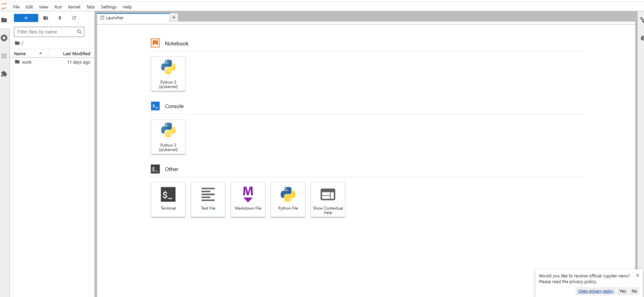Open Debugger panel on right sidebar
This screenshot has width=644, height=297.
pos(641,38)
